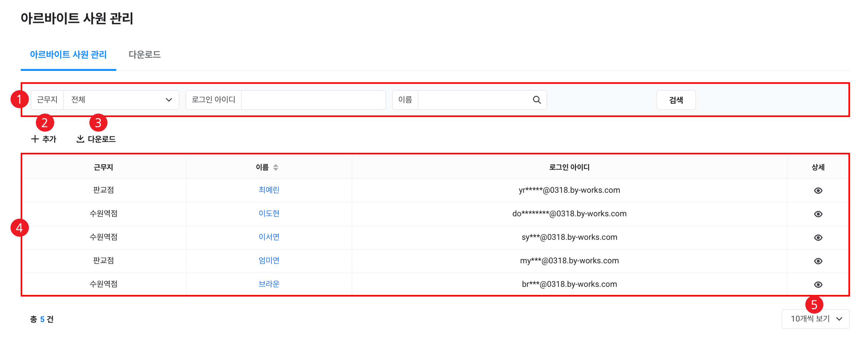Image resolution: width=868 pixels, height=345 pixels.
Task: Open the 근무지 전체 dropdown
Action: 121,100
